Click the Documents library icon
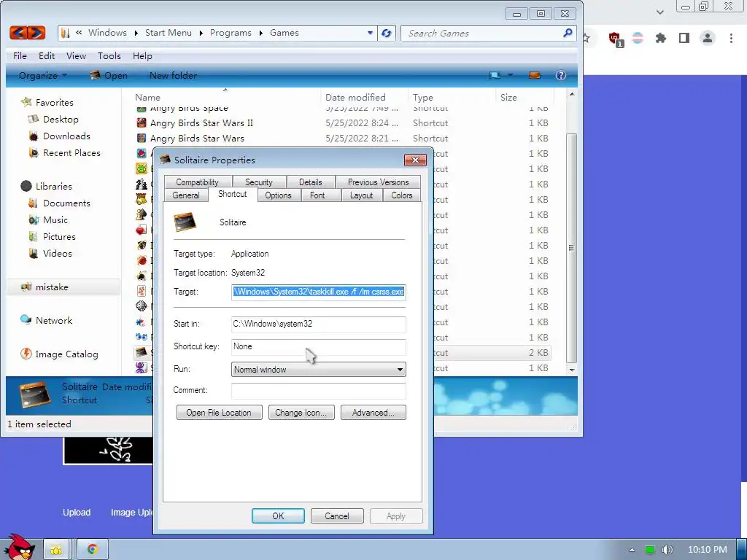The image size is (747, 560). (x=33, y=203)
